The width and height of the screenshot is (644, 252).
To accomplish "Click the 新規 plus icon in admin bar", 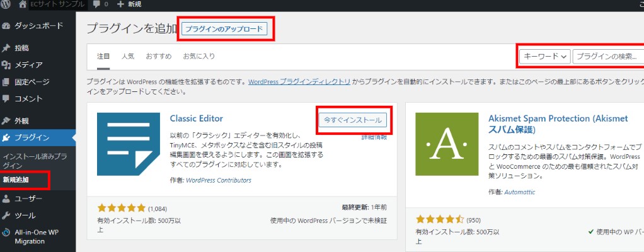I will (120, 4).
